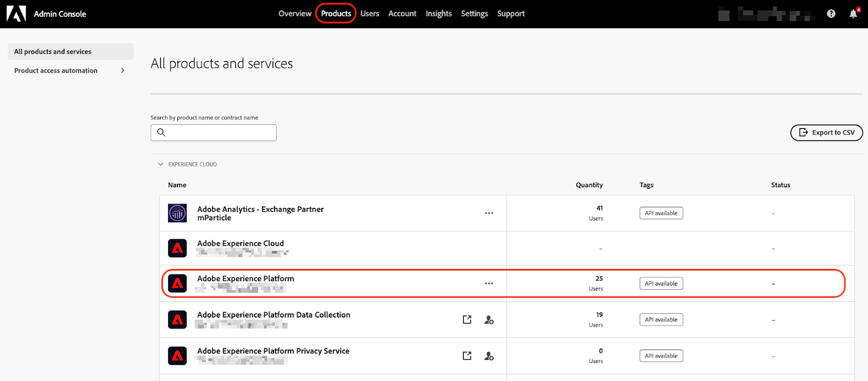The height and width of the screenshot is (381, 868).
Task: Click the Adobe Analytics product icon
Action: tap(177, 213)
